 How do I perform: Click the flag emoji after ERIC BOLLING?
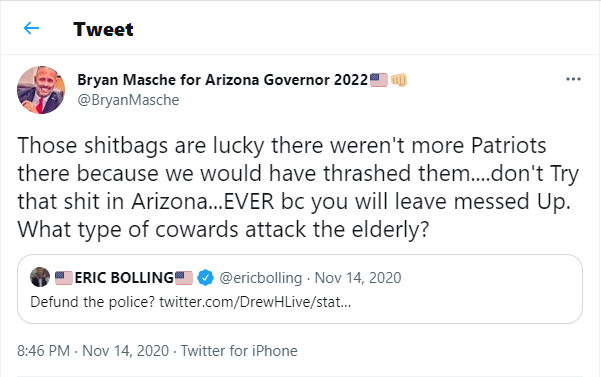click(184, 278)
